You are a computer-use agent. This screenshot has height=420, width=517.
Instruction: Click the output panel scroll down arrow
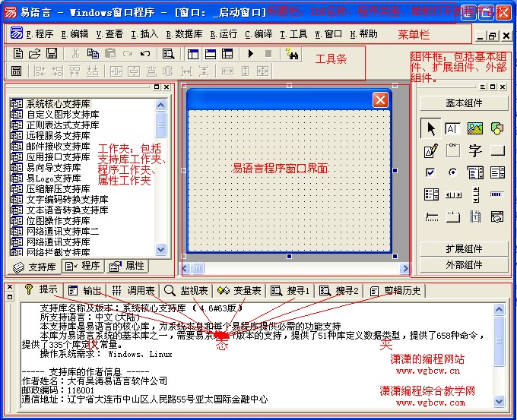click(499, 401)
